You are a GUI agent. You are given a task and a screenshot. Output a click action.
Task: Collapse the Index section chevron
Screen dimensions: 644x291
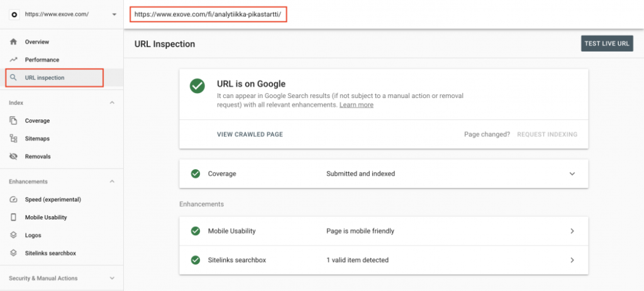[x=112, y=102]
